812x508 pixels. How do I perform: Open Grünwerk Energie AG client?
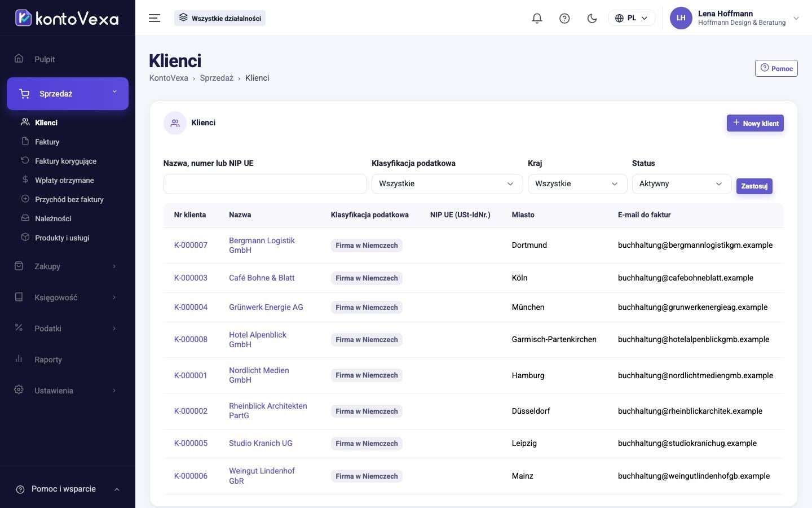pyautogui.click(x=266, y=307)
